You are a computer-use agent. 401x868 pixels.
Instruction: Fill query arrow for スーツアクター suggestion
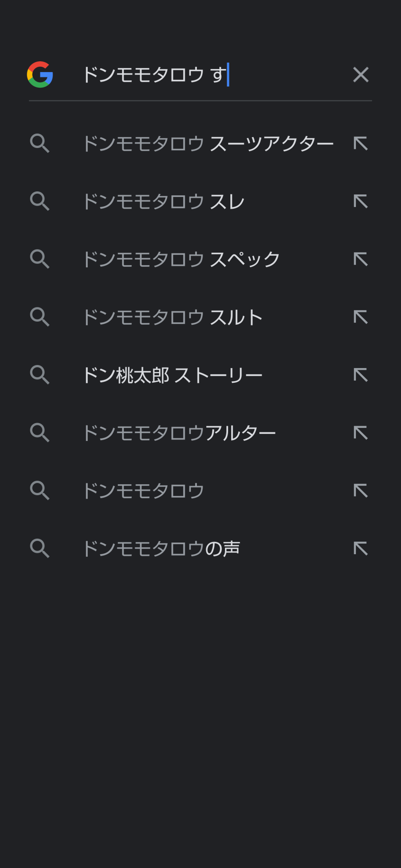click(x=361, y=144)
